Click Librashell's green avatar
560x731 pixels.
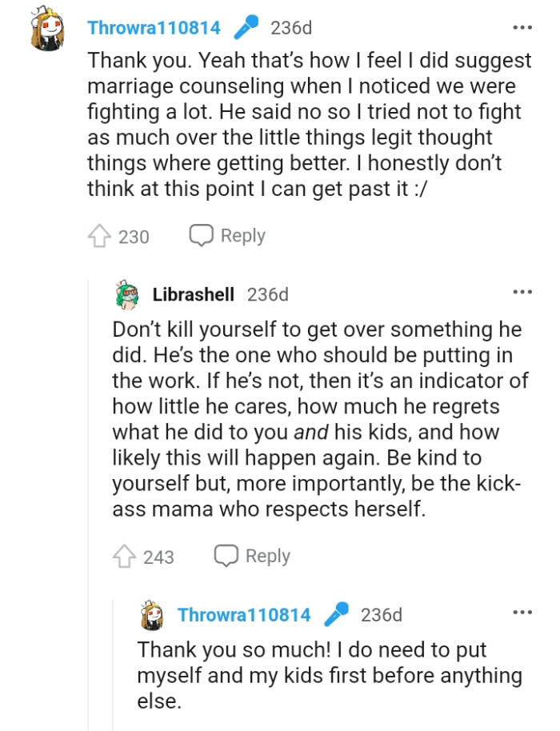point(126,294)
